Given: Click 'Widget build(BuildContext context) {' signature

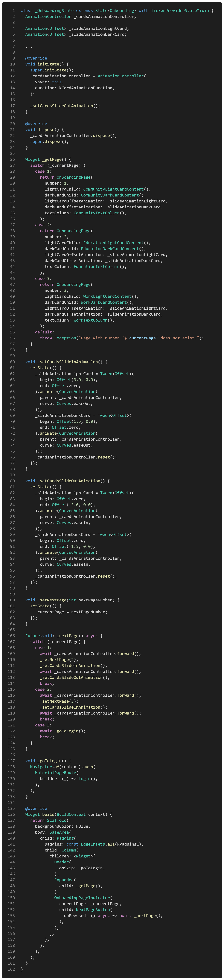Looking at the screenshot, I should pyautogui.click(x=69, y=815).
